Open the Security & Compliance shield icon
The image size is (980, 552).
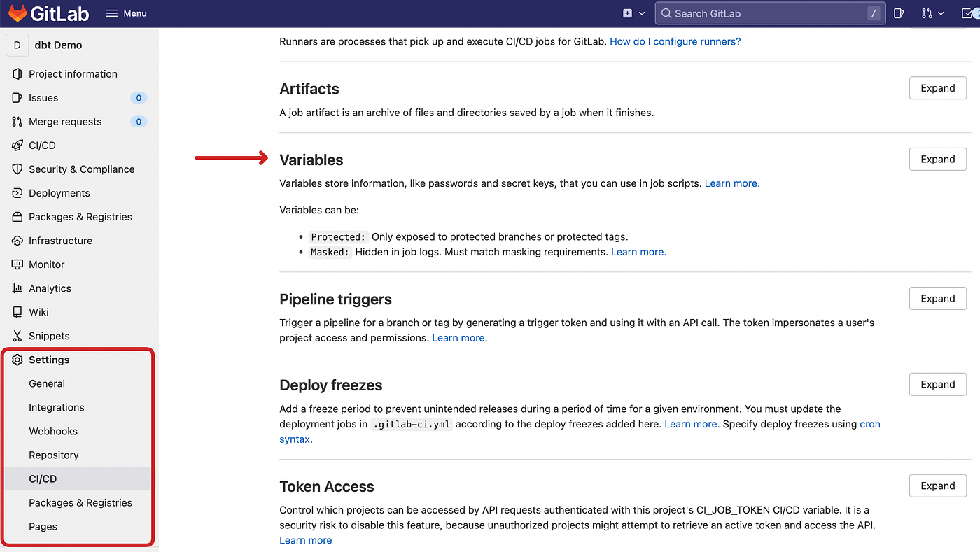coord(17,169)
